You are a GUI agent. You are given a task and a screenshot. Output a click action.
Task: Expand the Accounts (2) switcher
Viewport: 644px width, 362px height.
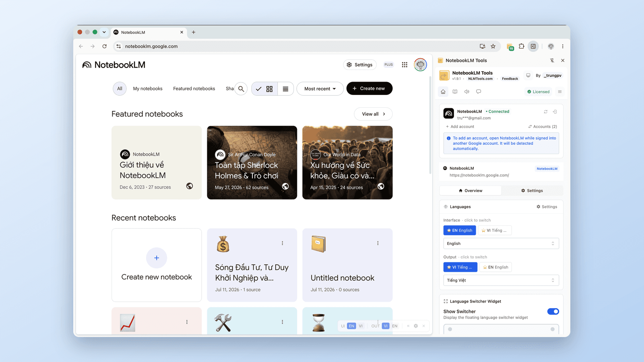pyautogui.click(x=543, y=127)
